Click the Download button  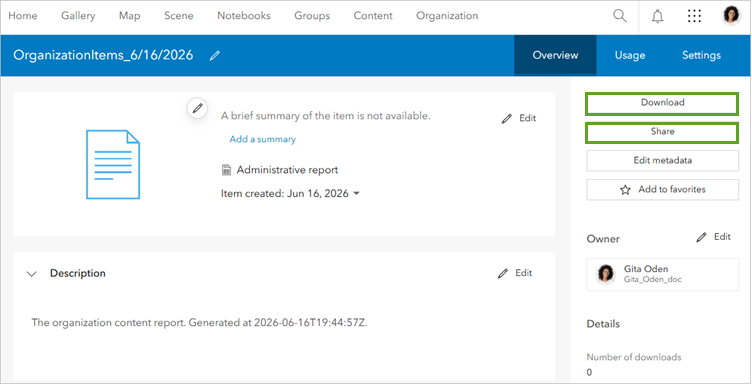point(662,104)
